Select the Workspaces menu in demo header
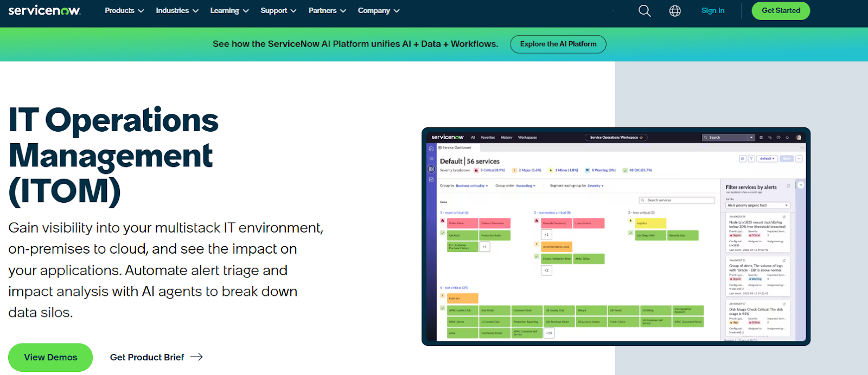The height and width of the screenshot is (375, 868). (527, 137)
